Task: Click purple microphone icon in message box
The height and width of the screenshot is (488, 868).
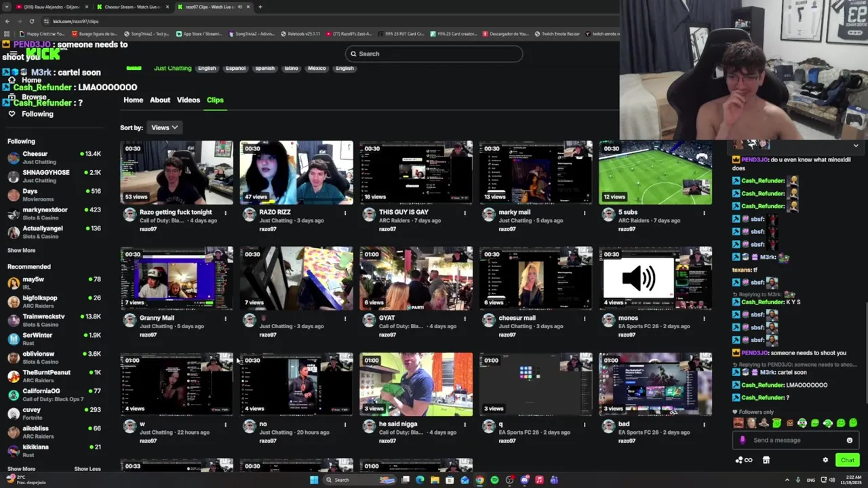Action: click(x=742, y=441)
